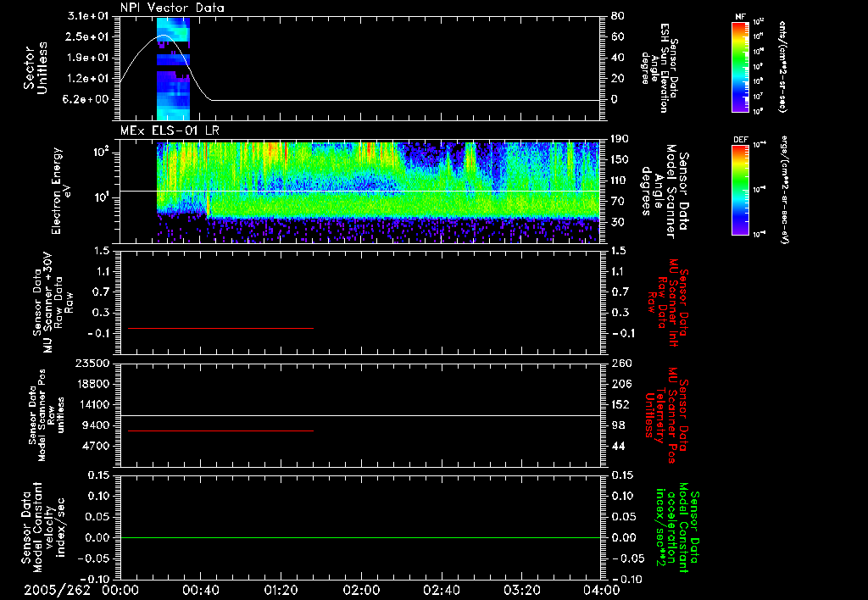This screenshot has width=868, height=600.
Task: Click the 4700 scanner position tick label
Action: click(96, 446)
